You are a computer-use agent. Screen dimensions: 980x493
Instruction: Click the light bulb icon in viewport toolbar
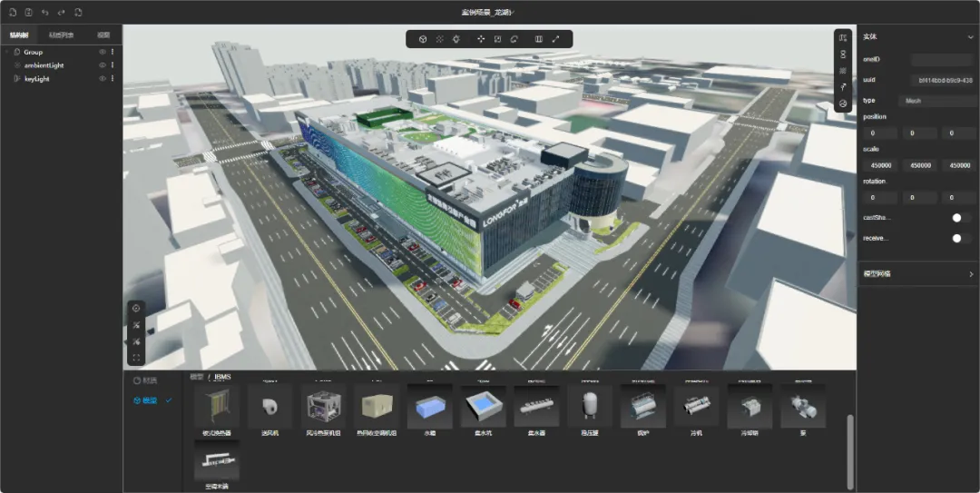click(456, 39)
